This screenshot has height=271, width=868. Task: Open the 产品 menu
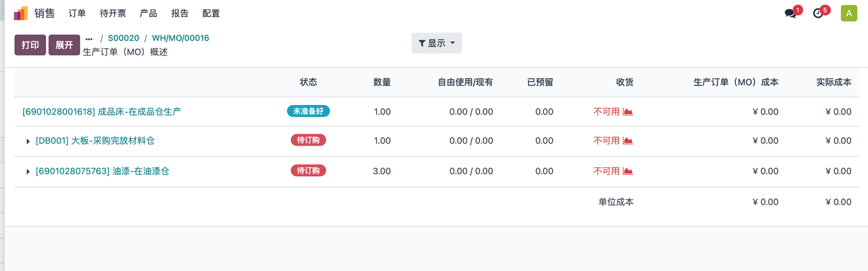click(149, 13)
